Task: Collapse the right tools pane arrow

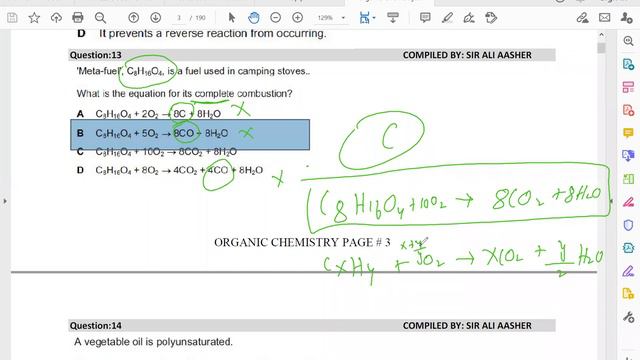Action: coord(611,201)
